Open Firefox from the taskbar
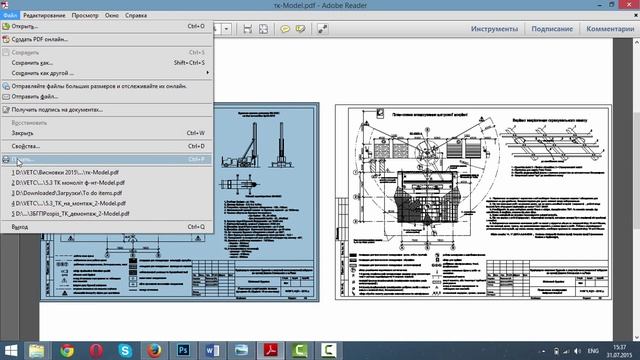Screen dimensions: 640x360 [x=154, y=351]
